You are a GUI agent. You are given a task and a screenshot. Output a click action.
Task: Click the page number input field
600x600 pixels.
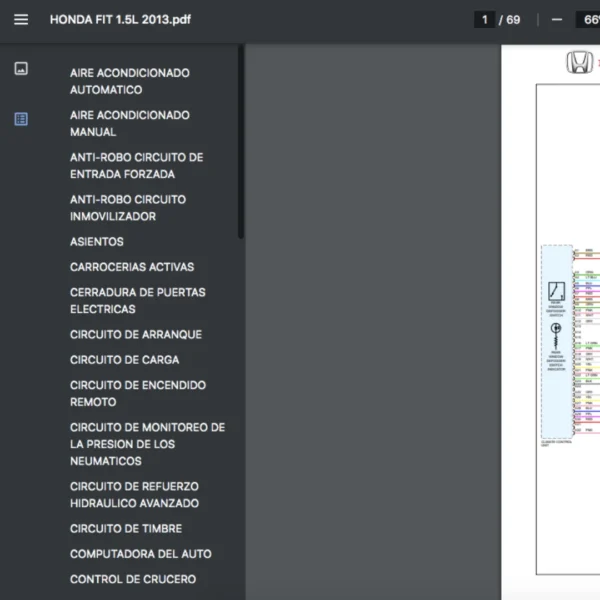[x=485, y=20]
